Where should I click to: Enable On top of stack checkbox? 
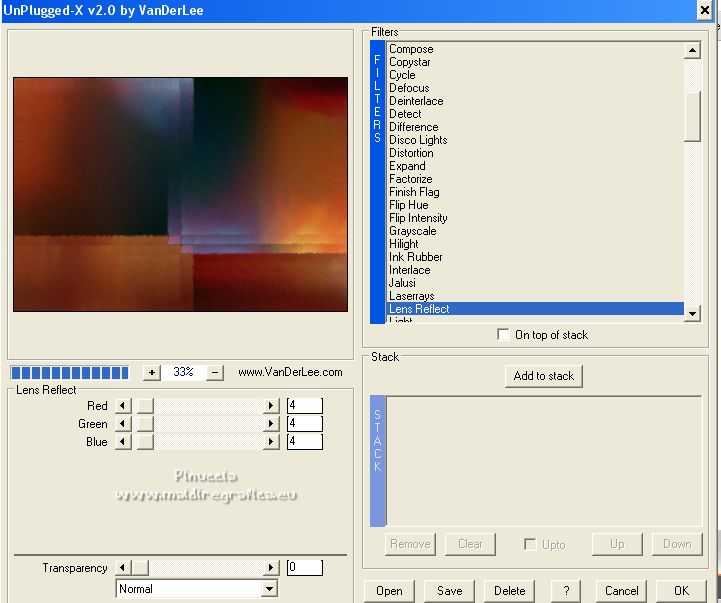[x=503, y=334]
